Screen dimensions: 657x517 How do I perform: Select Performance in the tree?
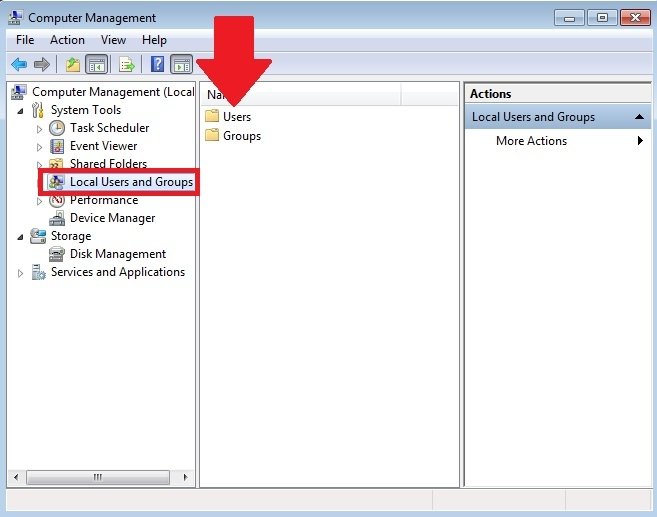104,200
